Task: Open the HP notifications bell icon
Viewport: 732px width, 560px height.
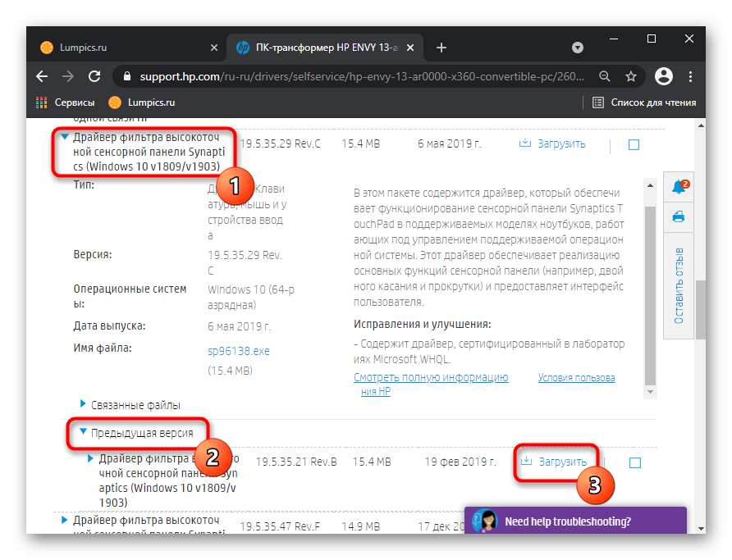Action: tap(679, 188)
